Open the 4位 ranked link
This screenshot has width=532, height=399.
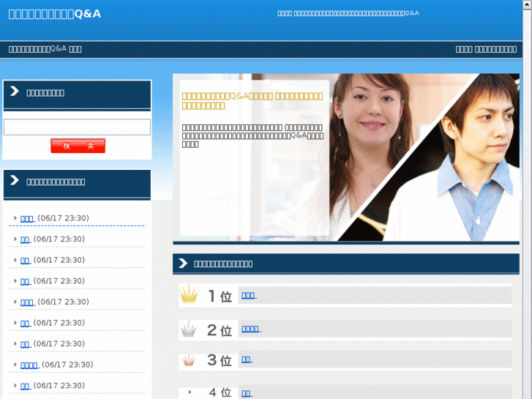[247, 394]
